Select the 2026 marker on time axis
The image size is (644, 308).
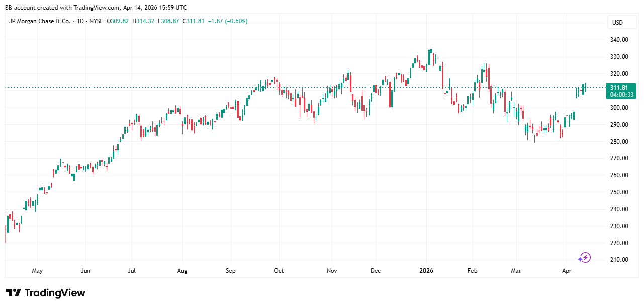(x=426, y=271)
